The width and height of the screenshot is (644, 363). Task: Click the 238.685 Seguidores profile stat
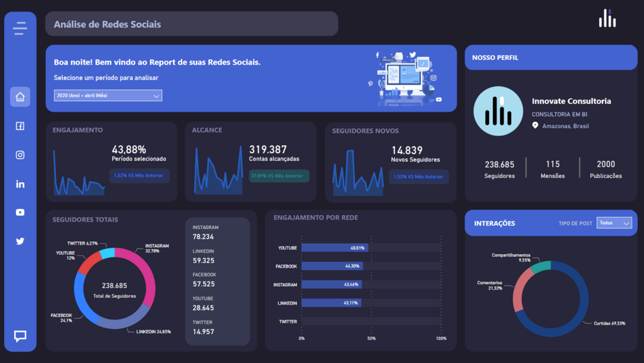499,170
